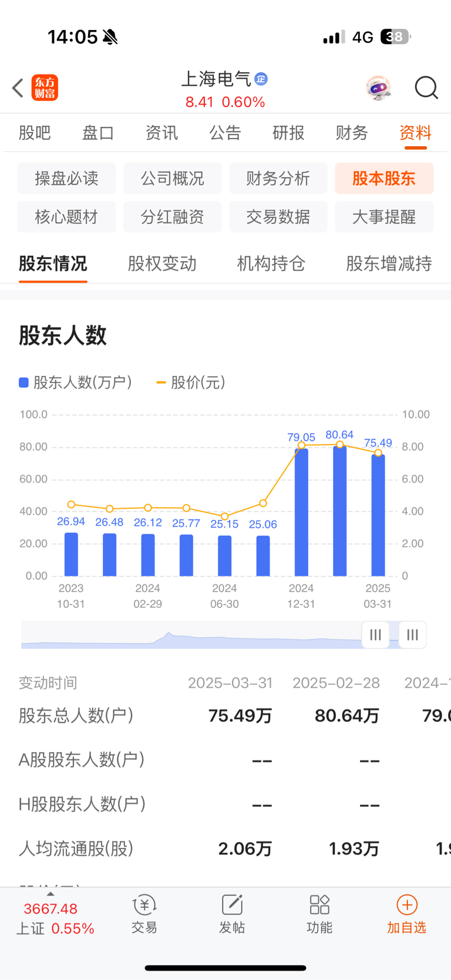Tap the 发帖 pencil icon
Viewport: 451px width, 980px height.
point(232,905)
